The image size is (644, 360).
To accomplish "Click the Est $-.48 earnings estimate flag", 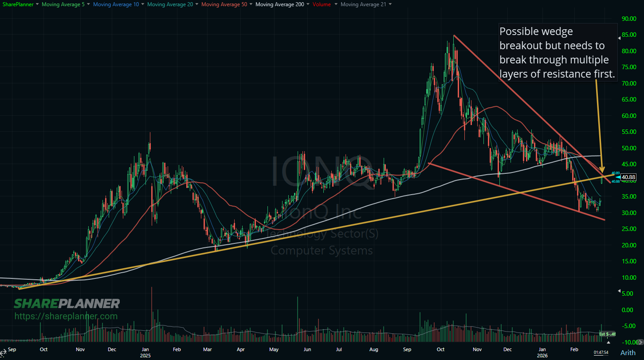I will [608, 334].
